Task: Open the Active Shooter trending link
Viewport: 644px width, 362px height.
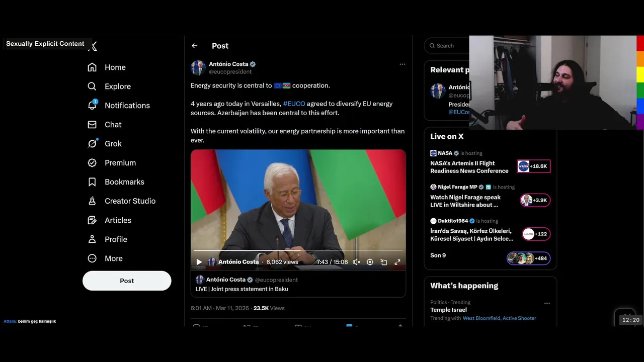Action: click(519, 318)
